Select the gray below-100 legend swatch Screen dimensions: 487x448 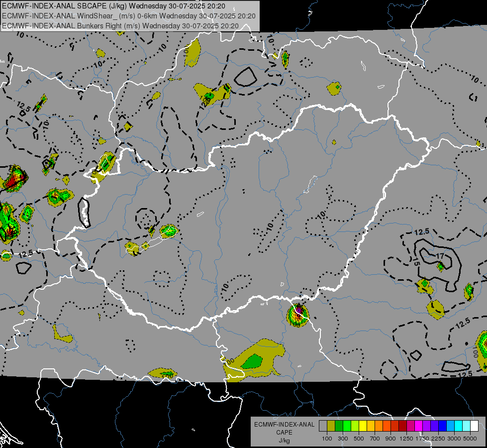click(323, 426)
